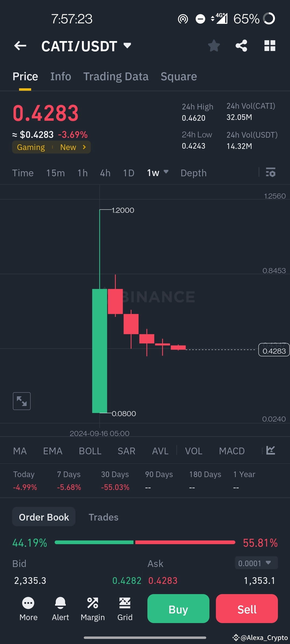Set a price Alert from the bottom bar

pyautogui.click(x=60, y=609)
